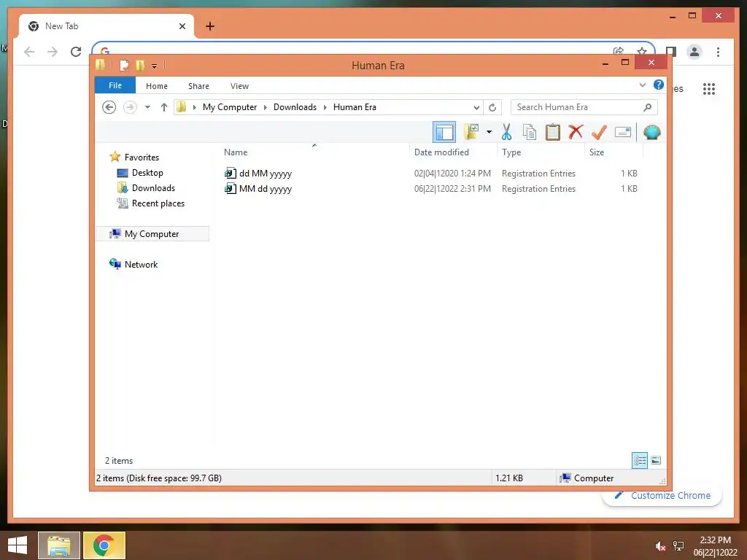Open the teal shell icon in toolbar
The width and height of the screenshot is (747, 560).
click(651, 132)
